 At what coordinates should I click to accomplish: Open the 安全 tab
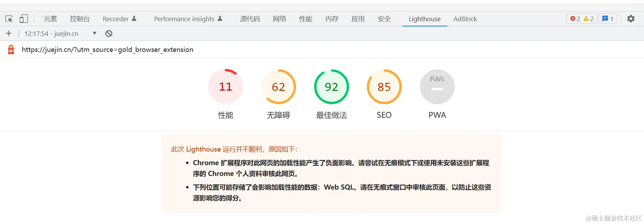(384, 19)
